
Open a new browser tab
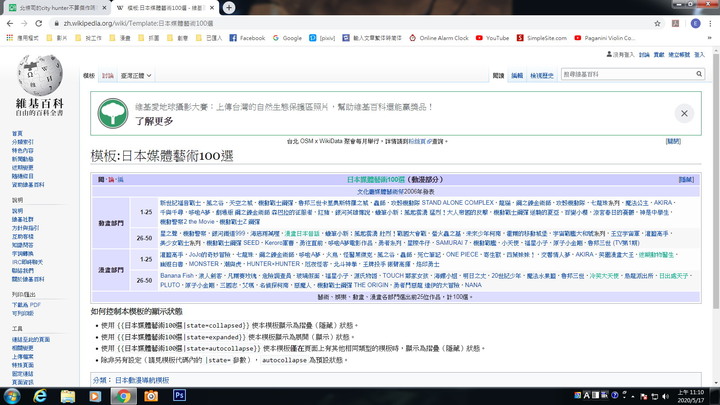coord(229,7)
